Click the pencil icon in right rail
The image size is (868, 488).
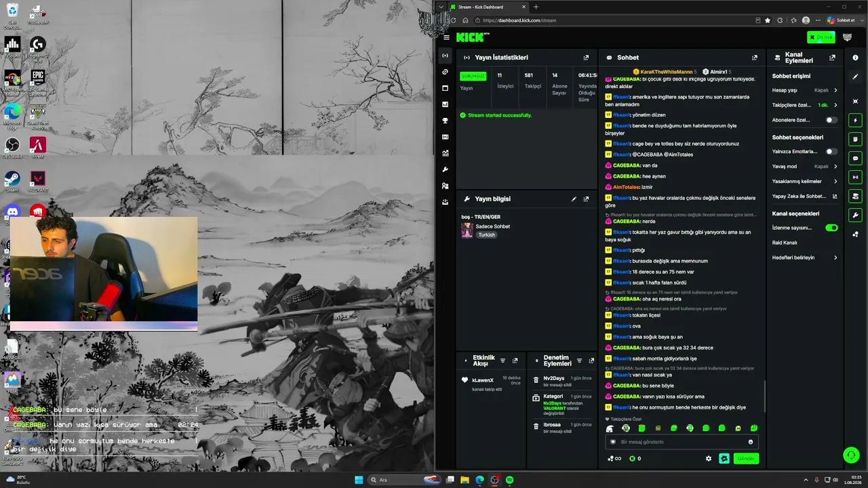click(x=855, y=77)
